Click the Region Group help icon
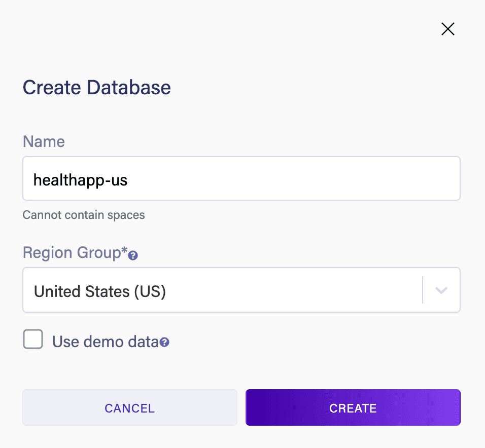Screen dimensions: 485x448 pos(133,256)
